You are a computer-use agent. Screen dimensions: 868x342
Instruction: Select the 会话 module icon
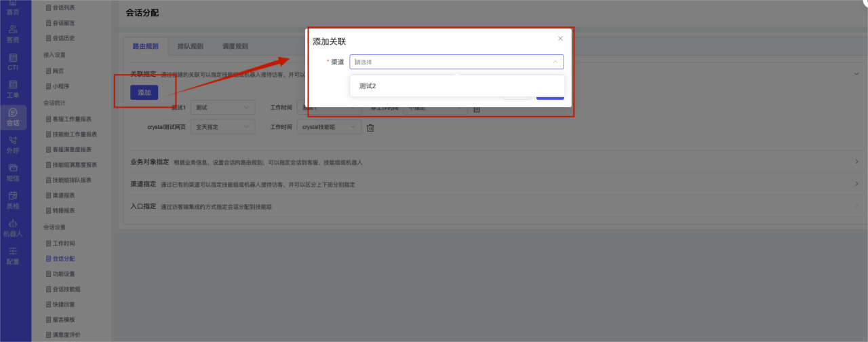coord(13,117)
